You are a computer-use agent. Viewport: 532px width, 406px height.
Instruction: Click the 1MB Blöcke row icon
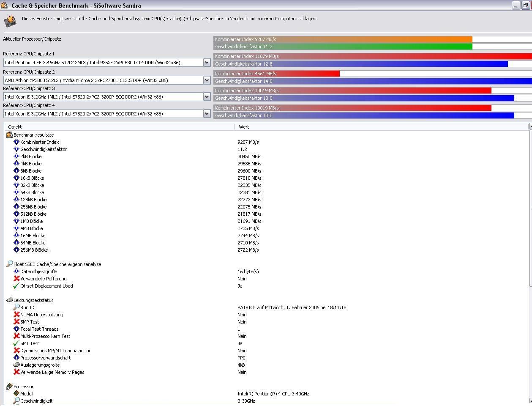(16, 221)
